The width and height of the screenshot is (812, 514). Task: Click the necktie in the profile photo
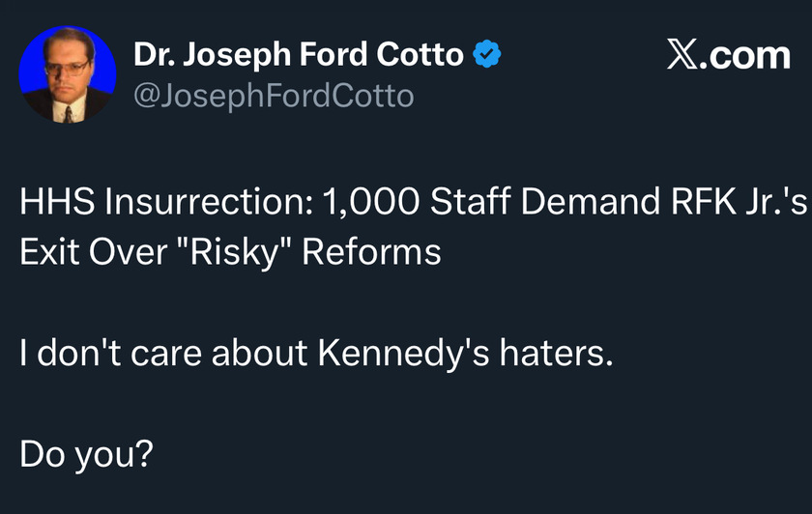pyautogui.click(x=69, y=114)
